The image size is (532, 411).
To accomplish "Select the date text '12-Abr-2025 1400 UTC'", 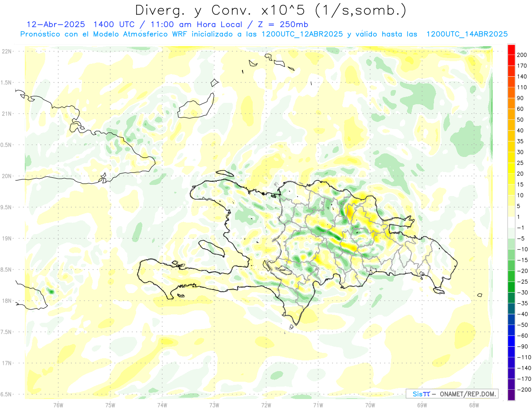I will (81, 24).
